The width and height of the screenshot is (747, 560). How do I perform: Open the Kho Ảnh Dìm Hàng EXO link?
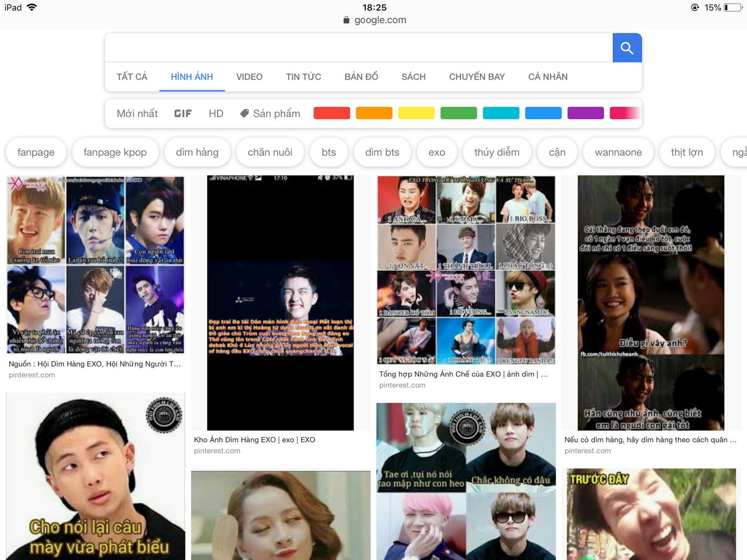tap(254, 440)
